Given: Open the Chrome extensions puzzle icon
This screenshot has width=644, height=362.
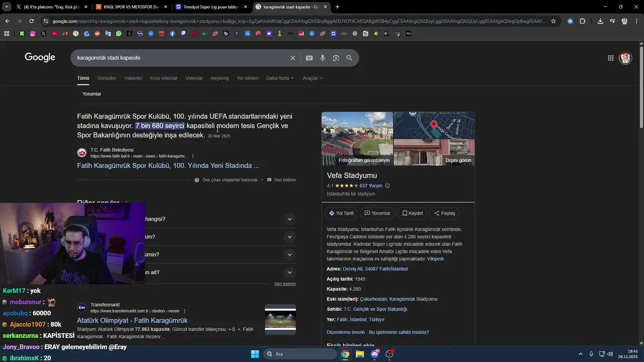Looking at the screenshot, I should (583, 21).
